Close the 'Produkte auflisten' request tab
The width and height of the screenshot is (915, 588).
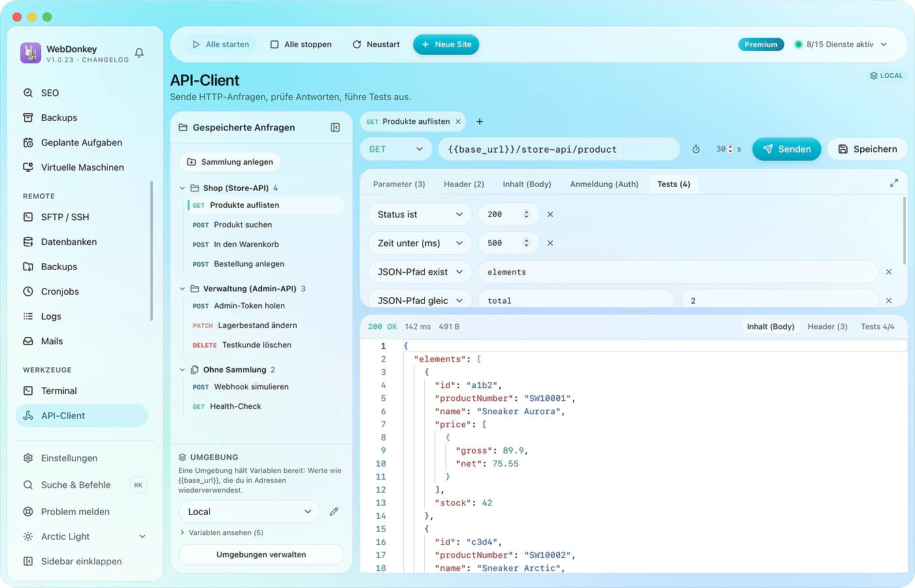click(x=458, y=122)
